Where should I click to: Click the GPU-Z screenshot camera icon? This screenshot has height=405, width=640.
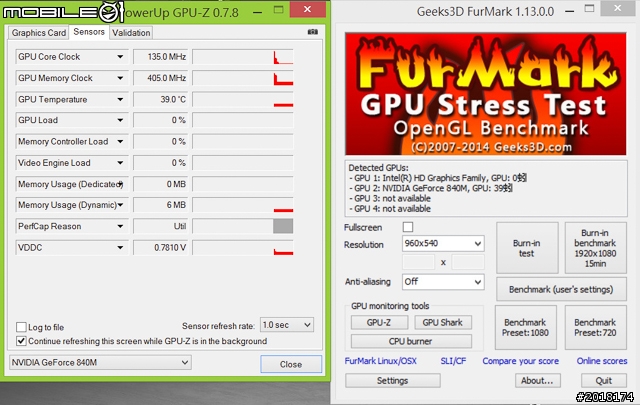tap(313, 32)
